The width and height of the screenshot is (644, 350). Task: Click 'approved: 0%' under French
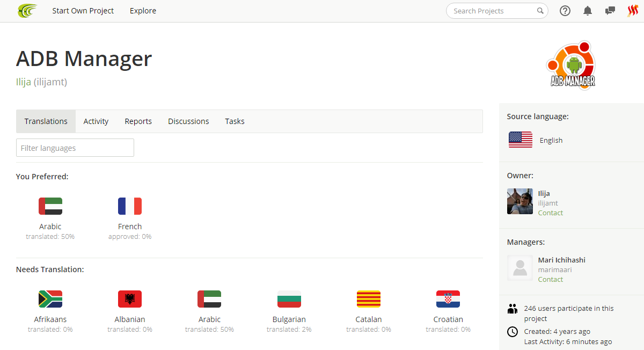tap(130, 236)
